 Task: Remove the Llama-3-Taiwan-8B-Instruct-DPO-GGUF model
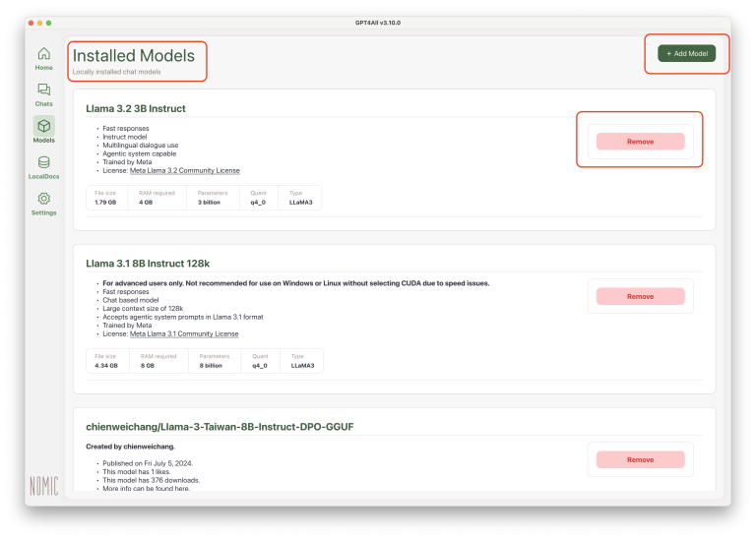click(640, 459)
